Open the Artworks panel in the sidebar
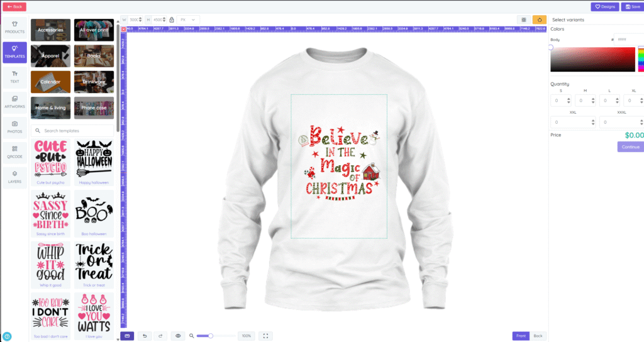This screenshot has width=644, height=342. coord(14,101)
